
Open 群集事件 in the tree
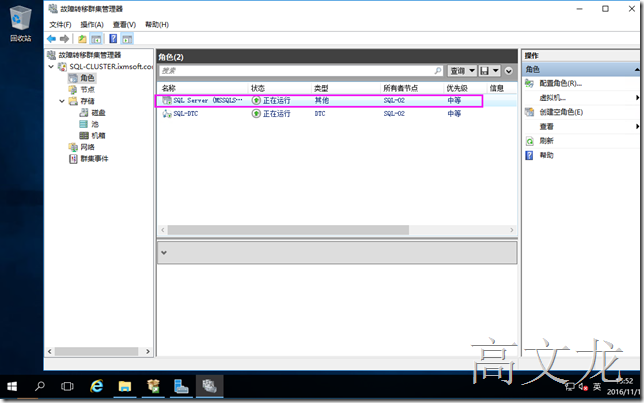tap(94, 158)
